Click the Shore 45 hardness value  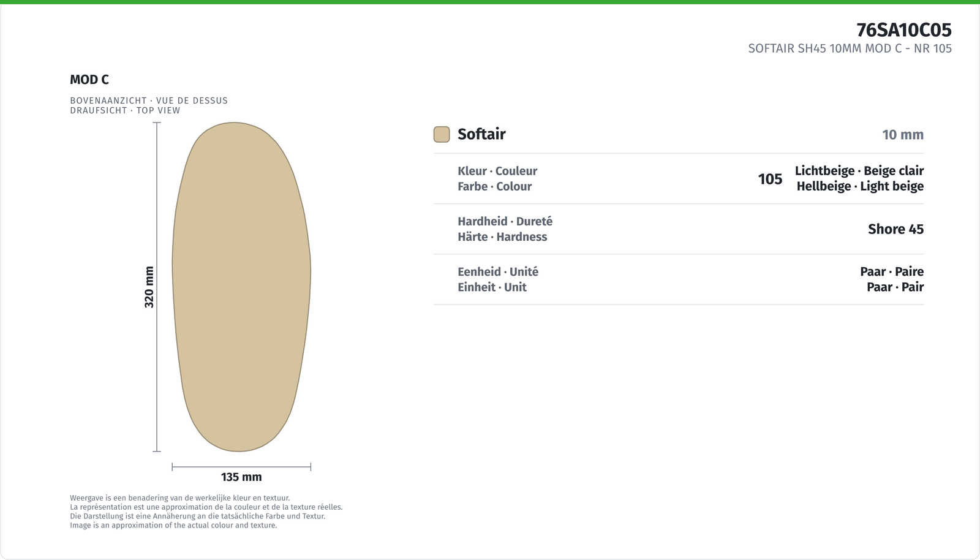tap(895, 229)
